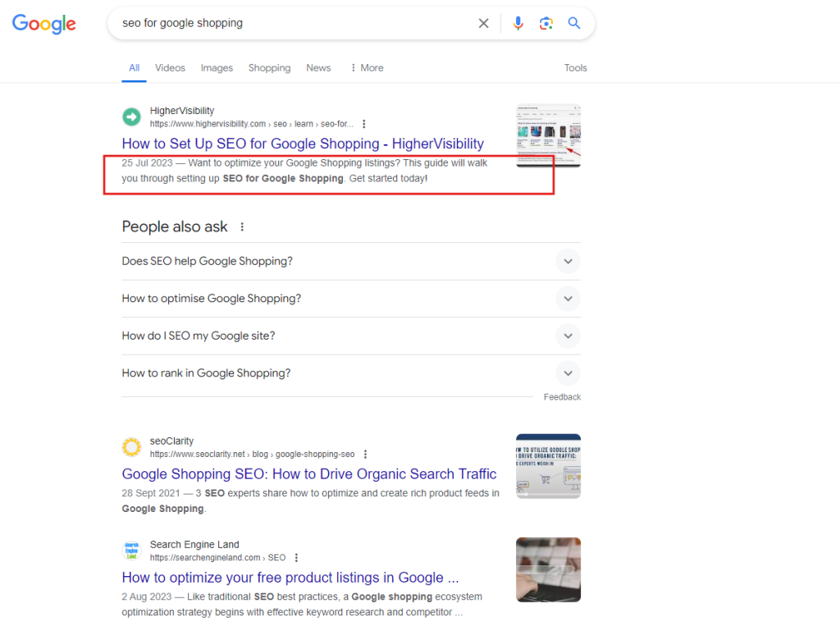Expand "How do I SEO my Google site?"
This screenshot has height=631, width=840.
point(568,336)
